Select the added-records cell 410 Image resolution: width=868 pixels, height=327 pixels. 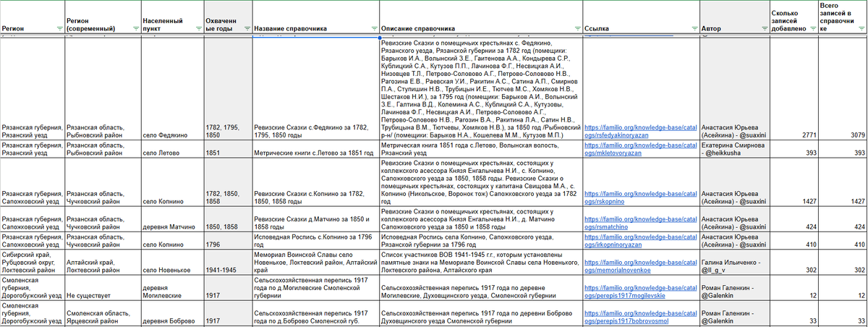793,240
